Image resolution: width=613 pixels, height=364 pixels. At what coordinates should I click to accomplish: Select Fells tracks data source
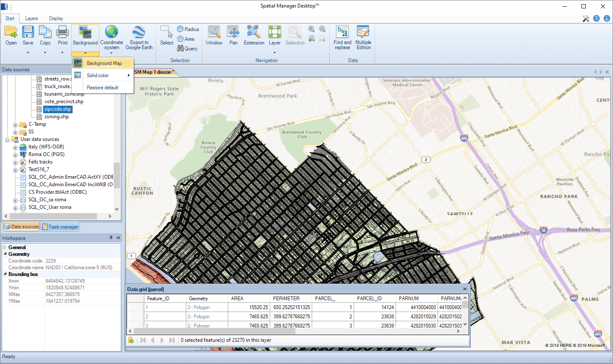(40, 162)
